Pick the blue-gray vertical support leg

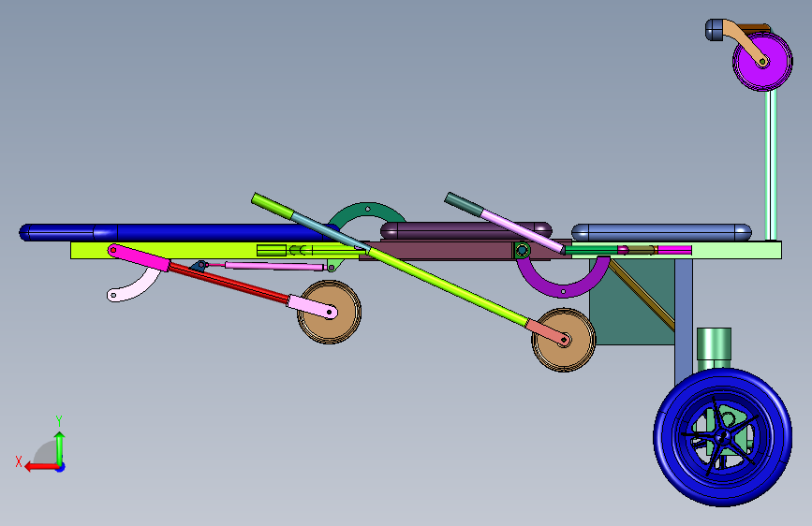[684, 321]
